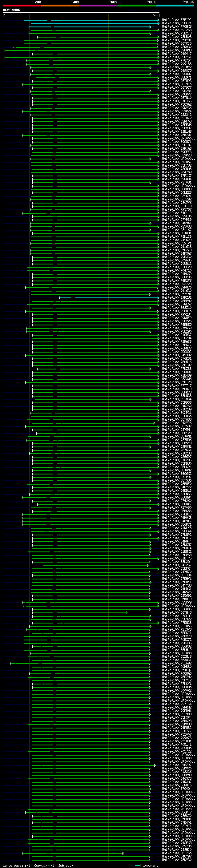The width and height of the screenshot is (197, 868).
Task: Click the UniRef100_Q76KG1 hit label
Action: point(177,358)
